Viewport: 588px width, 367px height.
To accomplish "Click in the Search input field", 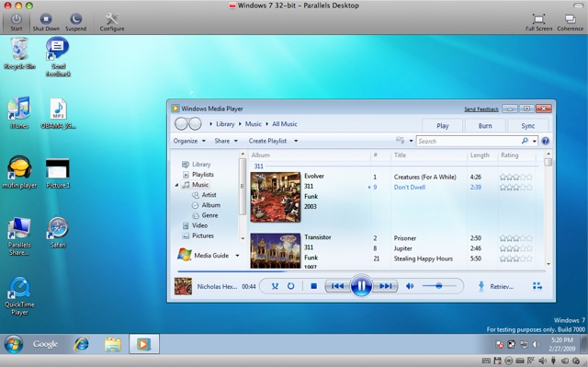I will point(469,141).
